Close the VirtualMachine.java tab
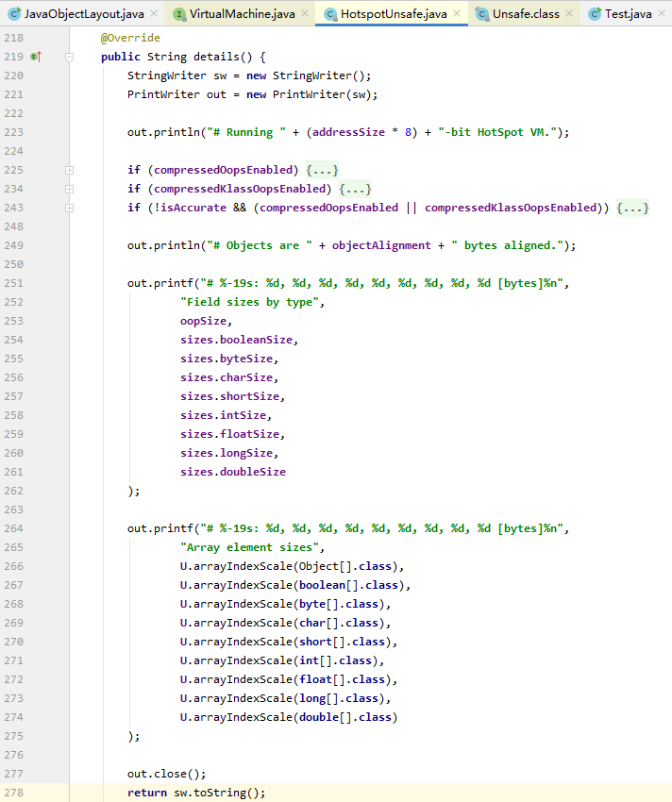Screen dimensions: 672x802 coord(305,14)
